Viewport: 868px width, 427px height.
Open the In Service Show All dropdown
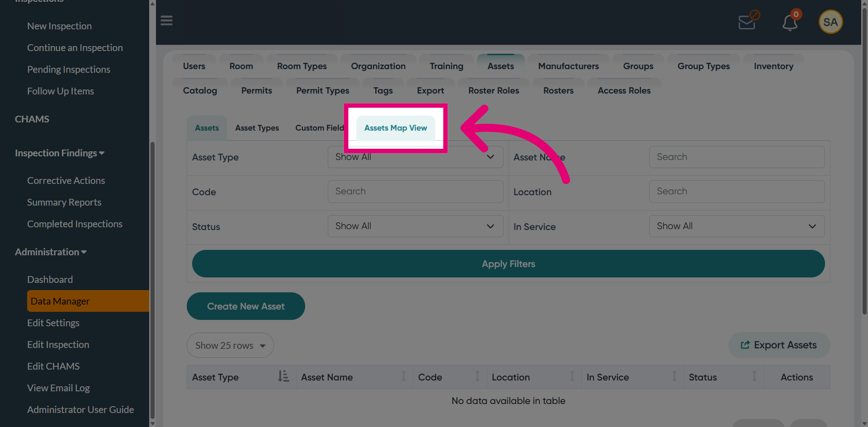tap(736, 226)
